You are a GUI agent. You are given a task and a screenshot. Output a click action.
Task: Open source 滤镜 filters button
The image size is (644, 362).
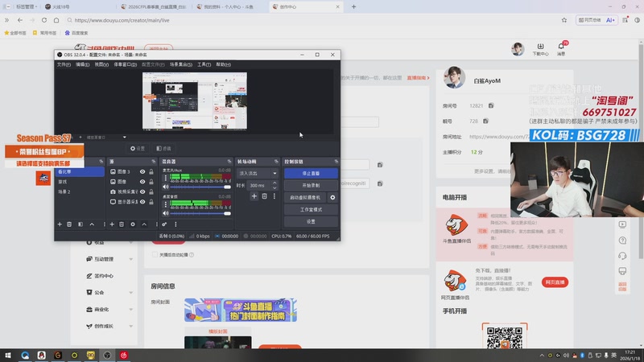click(x=163, y=148)
